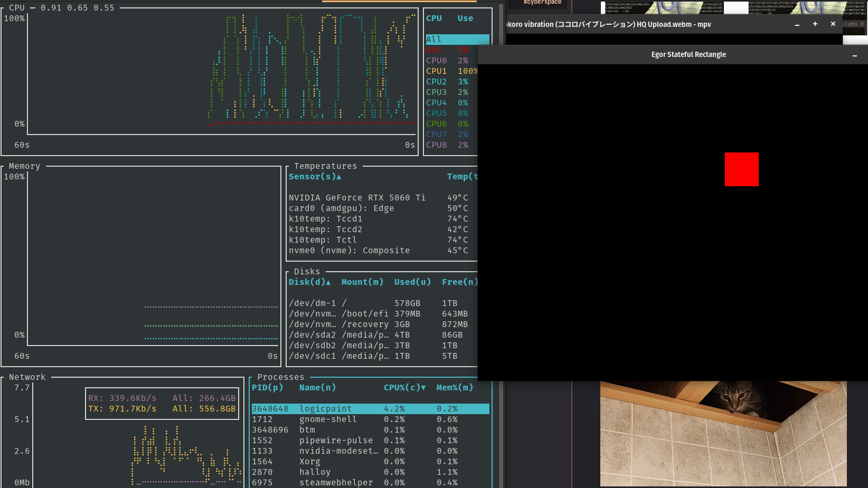Sort disks by the Disk(d) column
868x488 pixels.
tap(309, 282)
